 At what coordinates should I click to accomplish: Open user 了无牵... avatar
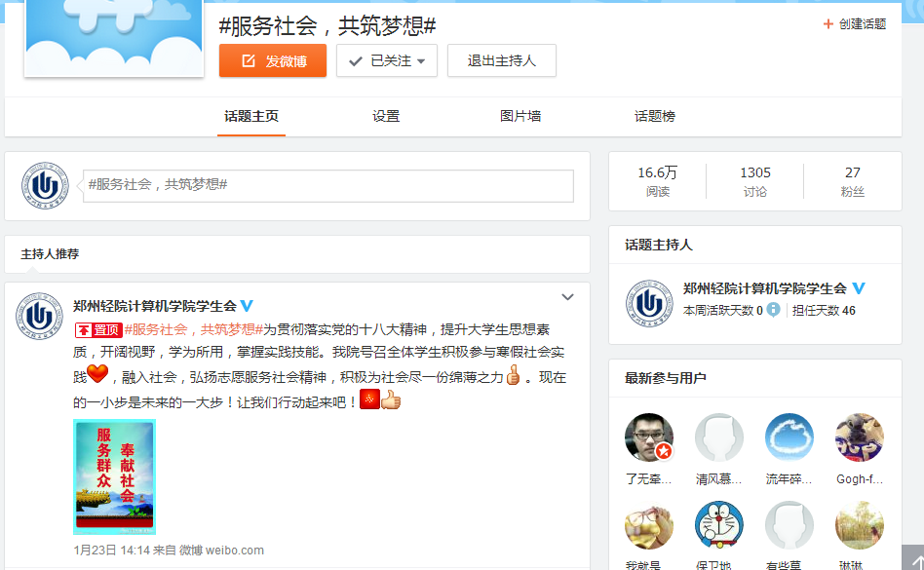point(649,437)
